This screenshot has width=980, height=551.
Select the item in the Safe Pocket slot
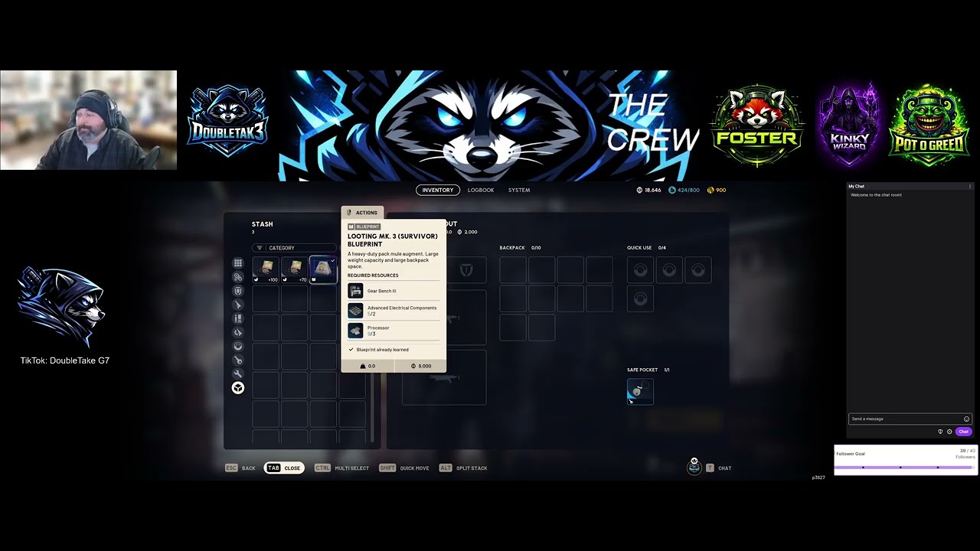[x=640, y=392]
